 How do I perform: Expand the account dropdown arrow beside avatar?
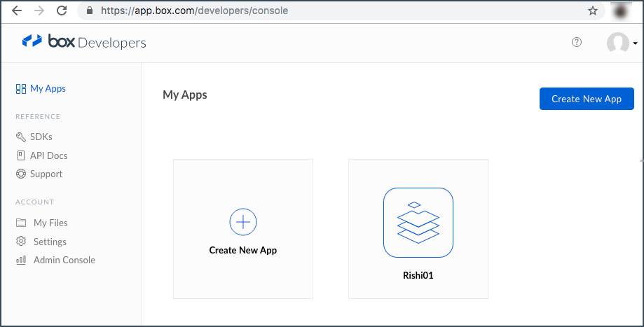coord(636,43)
